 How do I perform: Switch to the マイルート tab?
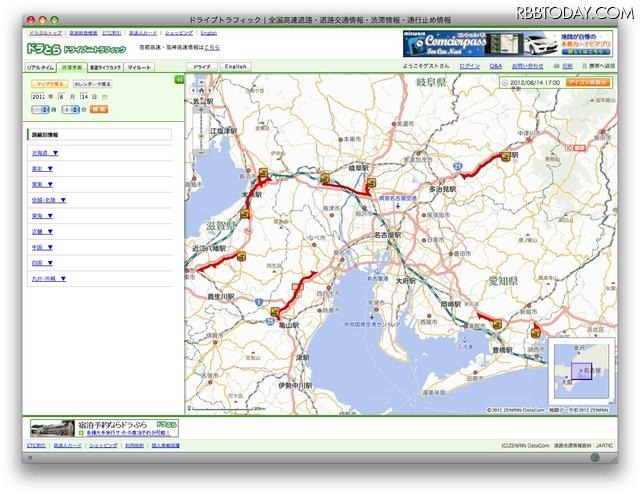tap(139, 67)
